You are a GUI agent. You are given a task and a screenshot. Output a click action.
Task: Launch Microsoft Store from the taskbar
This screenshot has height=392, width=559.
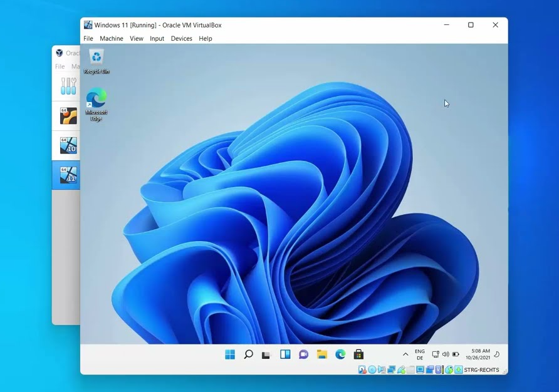(x=358, y=354)
